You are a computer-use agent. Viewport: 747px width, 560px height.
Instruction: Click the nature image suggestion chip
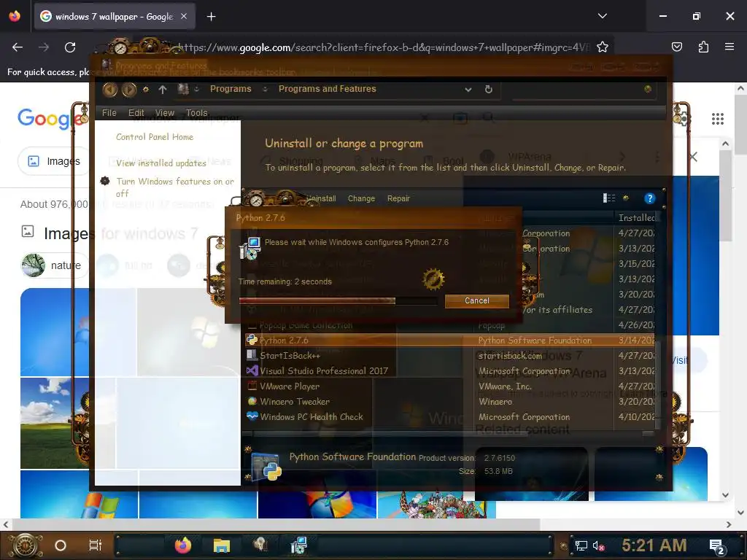(x=55, y=265)
